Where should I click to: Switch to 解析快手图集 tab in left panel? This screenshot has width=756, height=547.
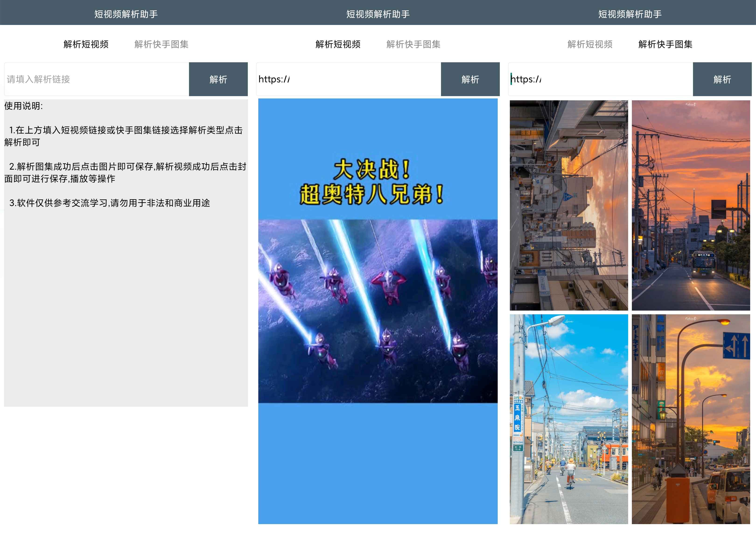click(x=161, y=44)
